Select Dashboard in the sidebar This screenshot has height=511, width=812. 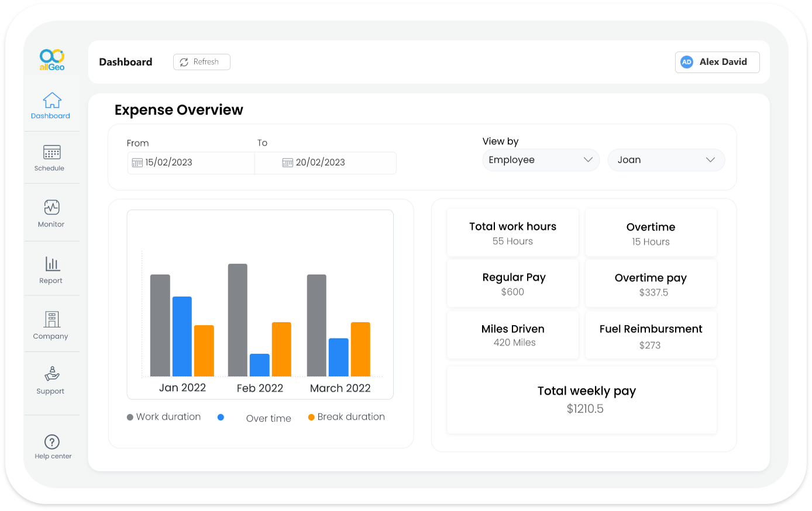point(51,105)
